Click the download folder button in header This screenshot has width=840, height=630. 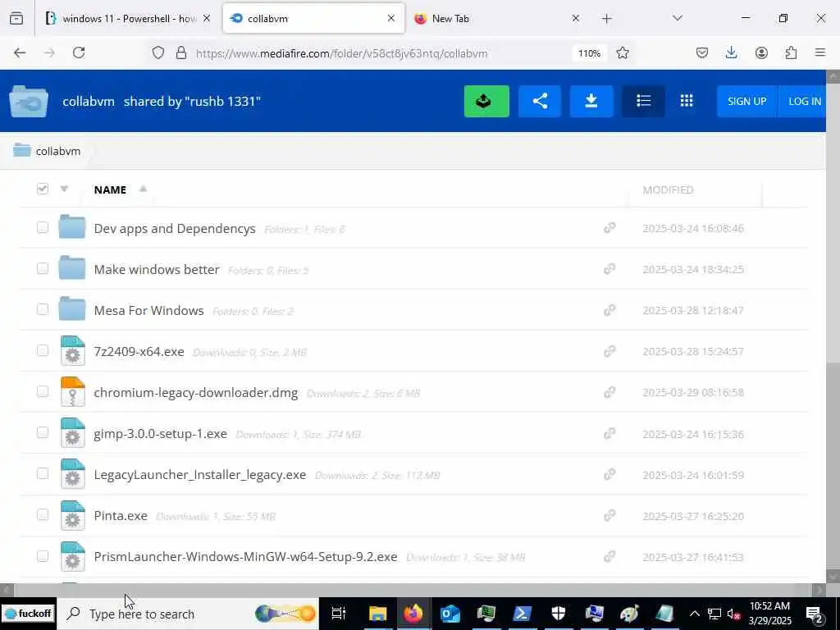[x=591, y=101]
